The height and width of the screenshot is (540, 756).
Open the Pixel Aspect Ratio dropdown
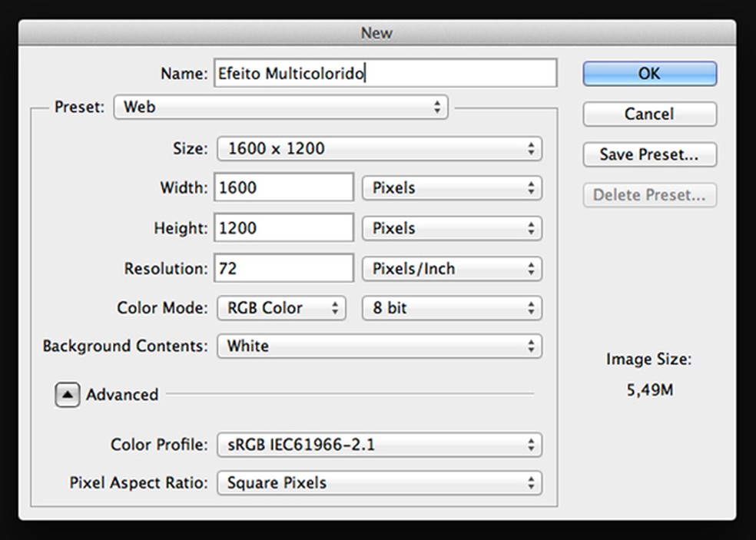pyautogui.click(x=380, y=483)
